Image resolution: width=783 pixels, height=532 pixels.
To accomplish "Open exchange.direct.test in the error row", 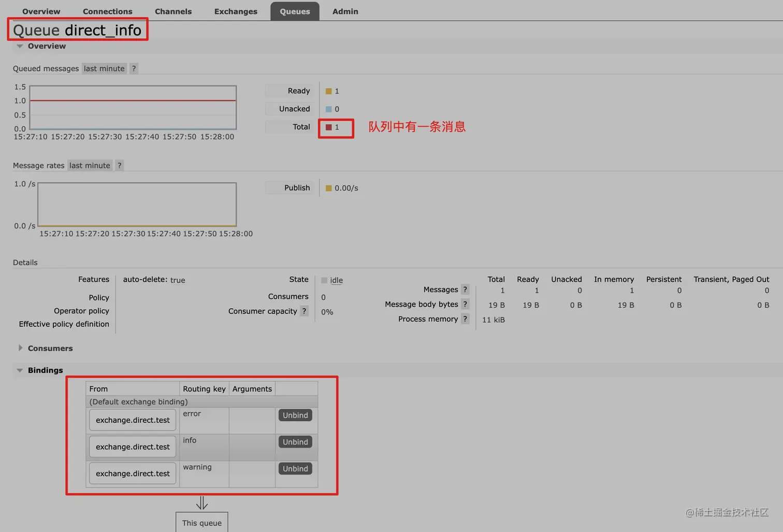I will tap(133, 420).
